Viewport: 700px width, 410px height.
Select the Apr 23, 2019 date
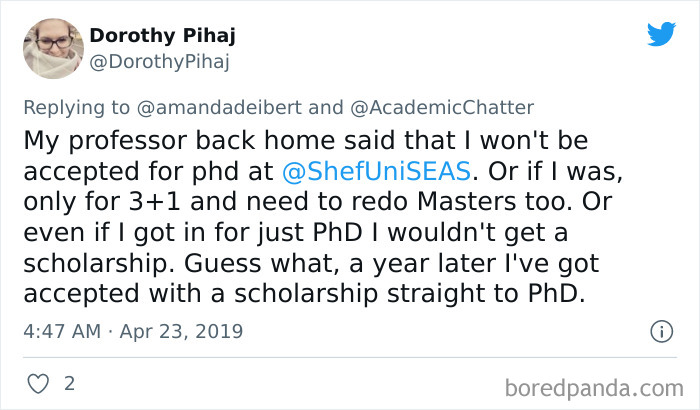tap(183, 330)
